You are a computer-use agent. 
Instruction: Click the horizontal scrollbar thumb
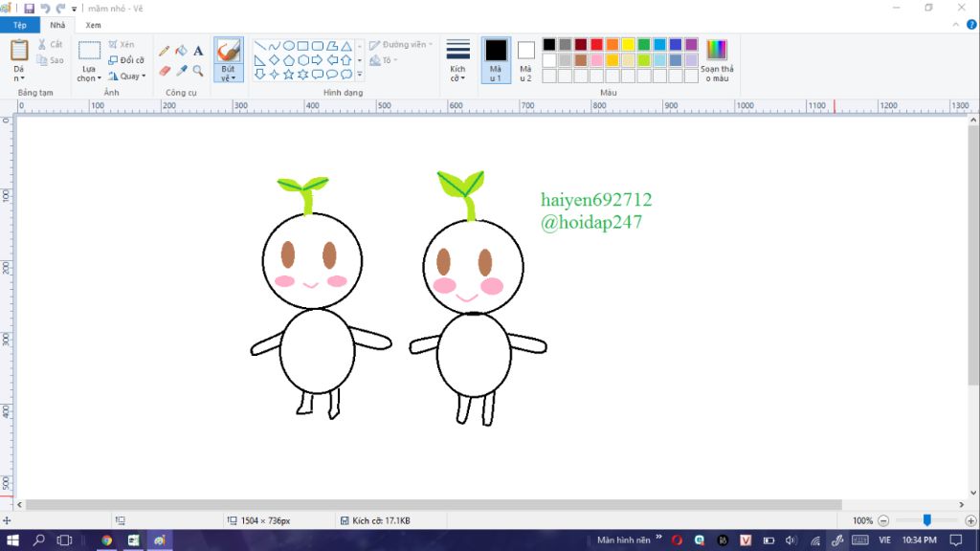pyautogui.click(x=434, y=504)
